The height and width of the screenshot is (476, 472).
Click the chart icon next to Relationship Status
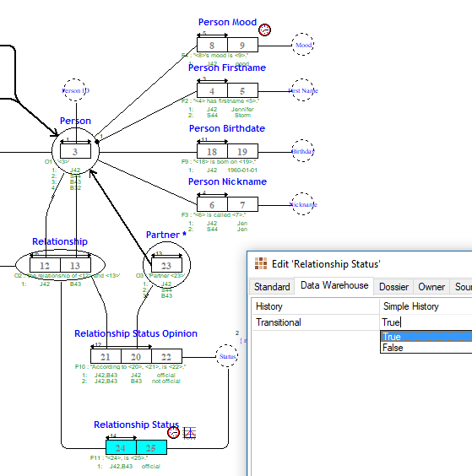click(189, 433)
